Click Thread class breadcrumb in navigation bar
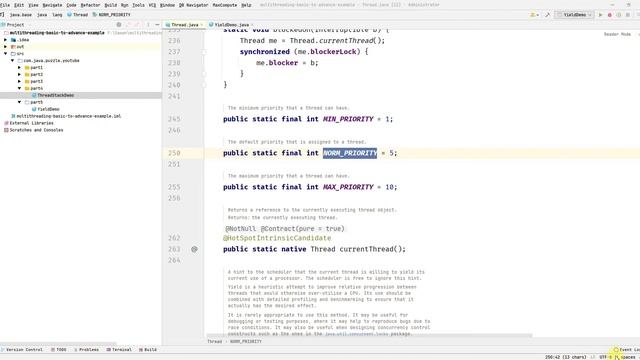Screen dimensions: 640x360 pos(78,15)
